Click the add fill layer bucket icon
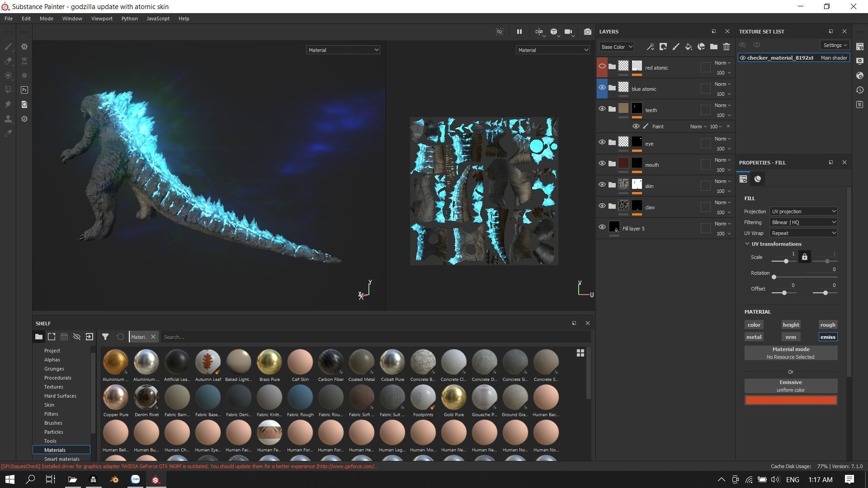 point(688,47)
